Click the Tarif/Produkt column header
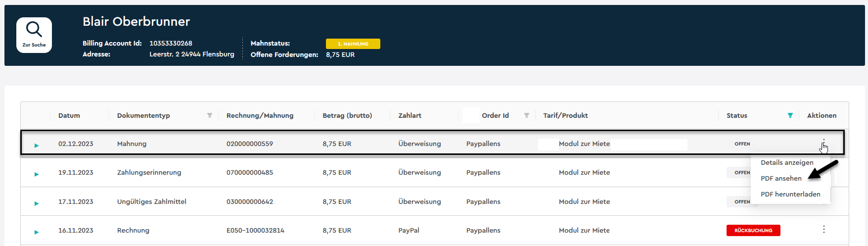Image resolution: width=868 pixels, height=246 pixels. pos(565,115)
